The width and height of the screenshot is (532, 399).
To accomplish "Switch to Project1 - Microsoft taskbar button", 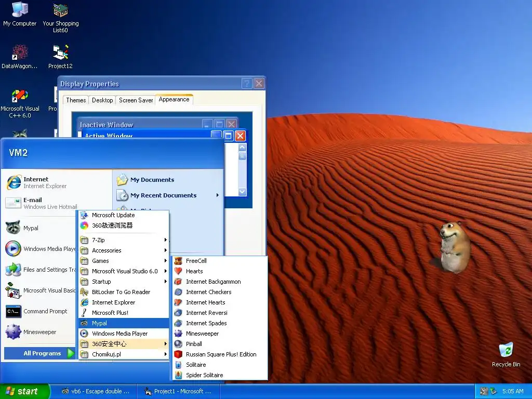I will point(178,391).
